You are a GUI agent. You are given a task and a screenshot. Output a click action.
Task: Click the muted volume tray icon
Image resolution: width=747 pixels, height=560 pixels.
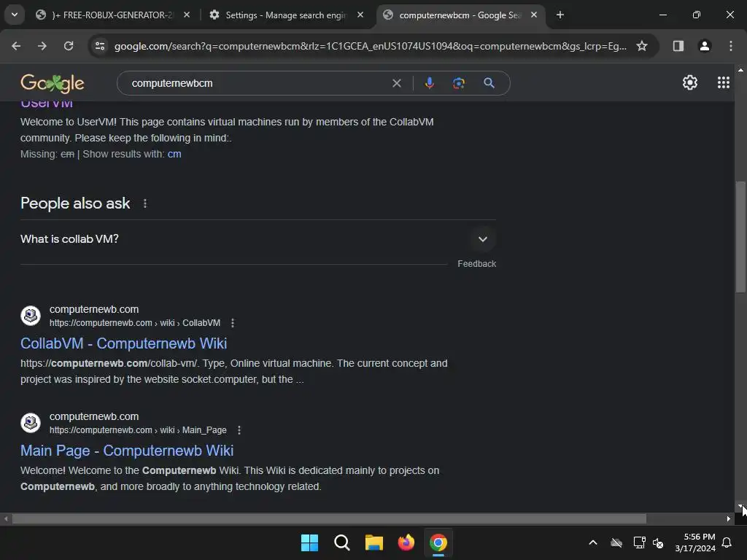(658, 542)
